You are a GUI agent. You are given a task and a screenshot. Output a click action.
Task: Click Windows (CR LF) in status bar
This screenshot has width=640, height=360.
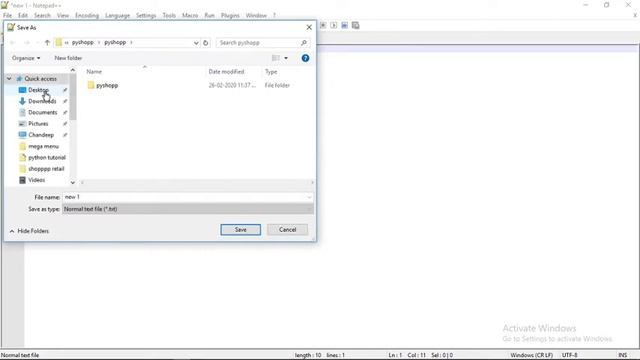tap(531, 355)
